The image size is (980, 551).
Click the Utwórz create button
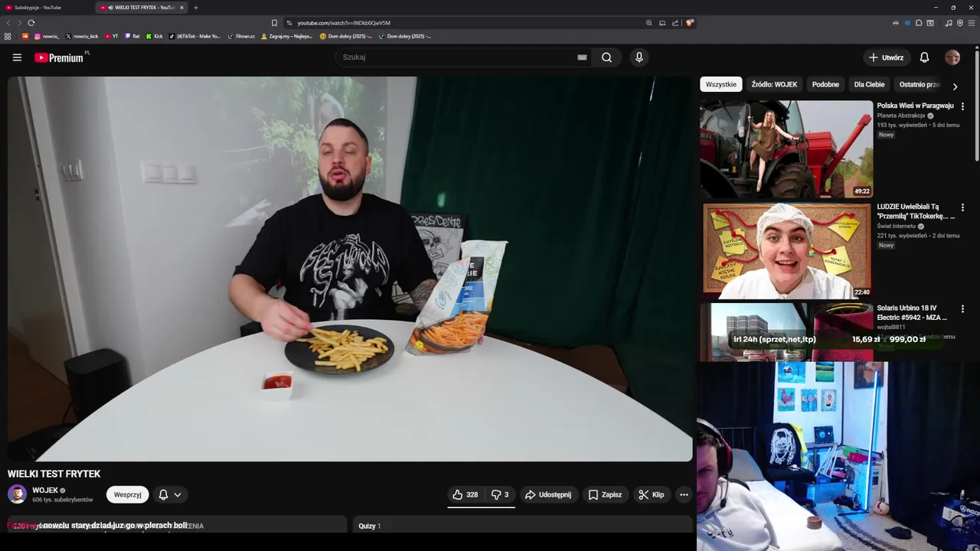[886, 57]
